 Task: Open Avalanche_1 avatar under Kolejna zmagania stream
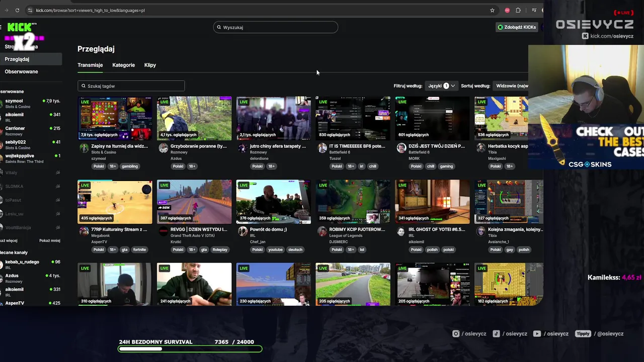480,231
